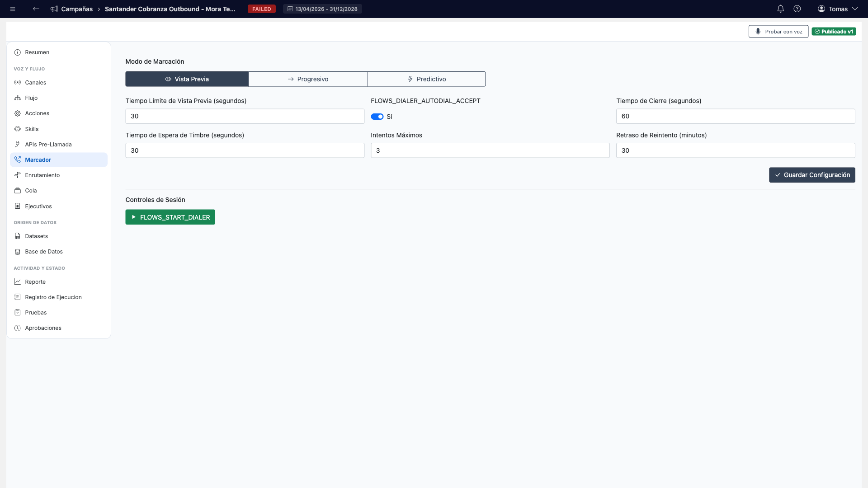Toggle the hamburger menu icon
The width and height of the screenshot is (868, 488).
(x=13, y=9)
